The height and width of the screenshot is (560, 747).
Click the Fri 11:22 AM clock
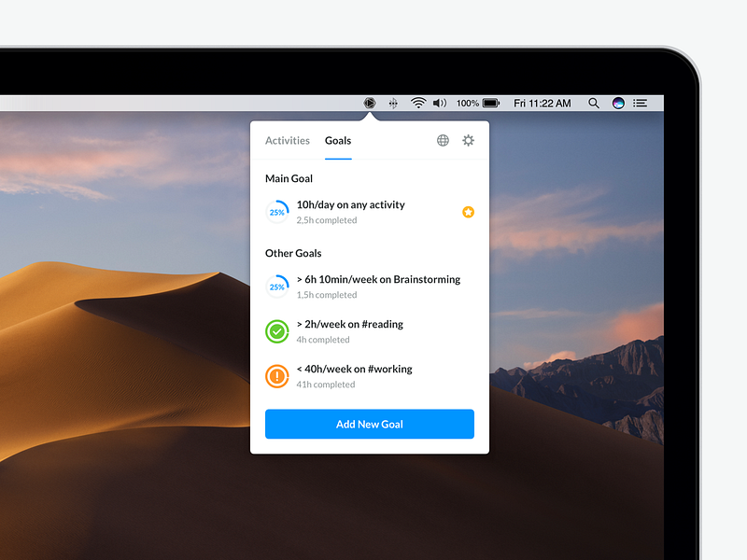pos(543,104)
